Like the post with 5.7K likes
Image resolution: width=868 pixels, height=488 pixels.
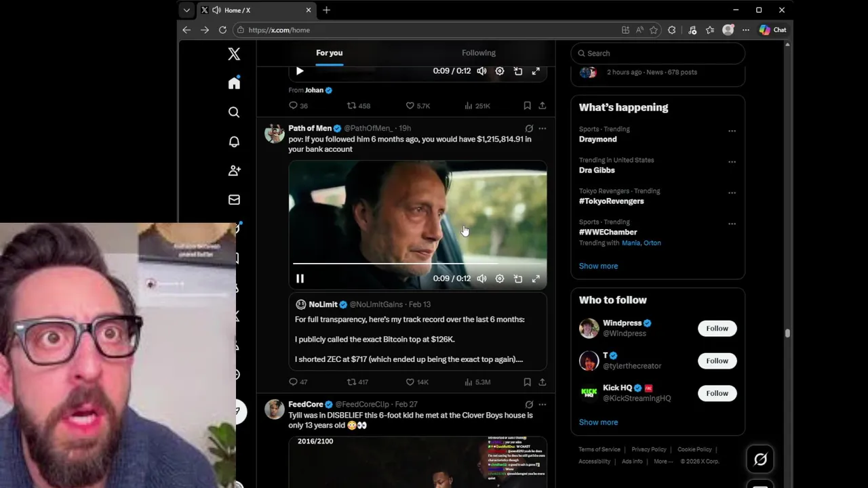pos(418,106)
